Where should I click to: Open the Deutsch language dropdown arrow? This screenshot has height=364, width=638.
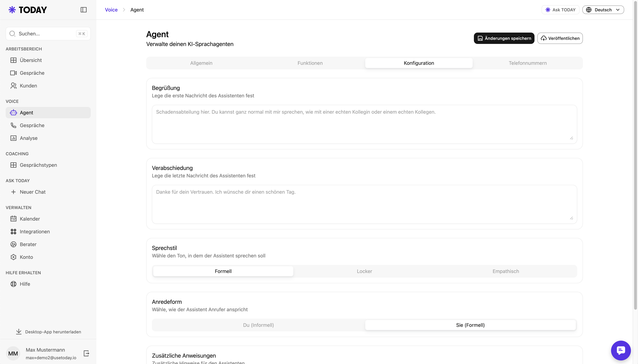(618, 10)
